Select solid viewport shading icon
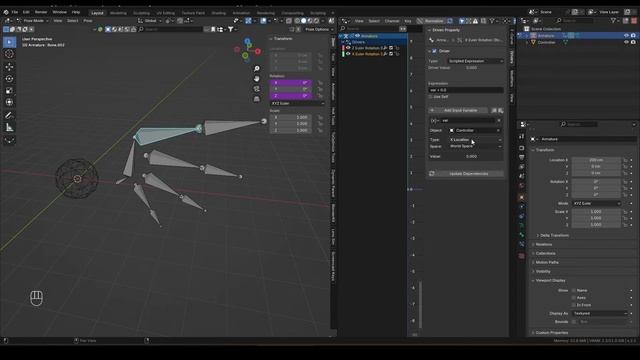This screenshot has height=360, width=640. 303,21
